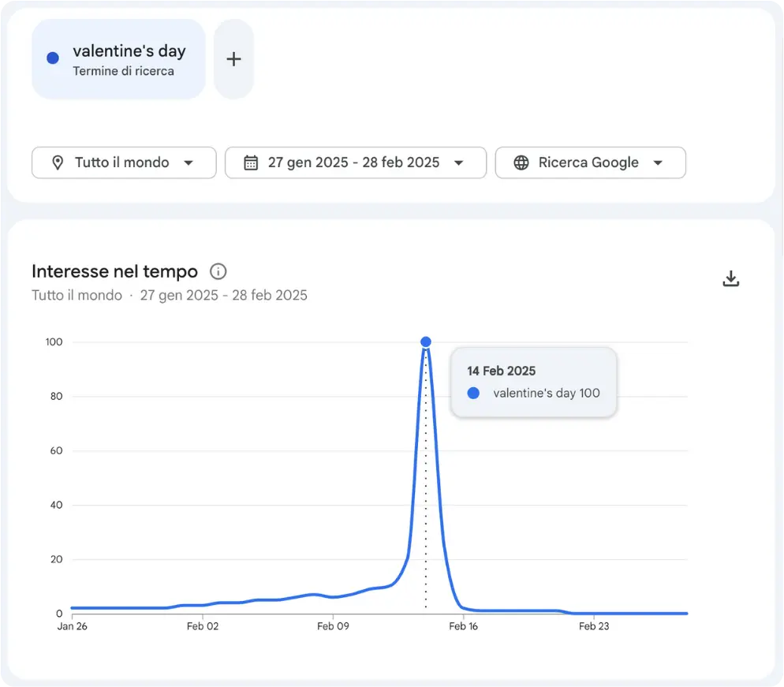This screenshot has height=687, width=784.
Task: Click the peak data point at 100
Action: click(426, 342)
